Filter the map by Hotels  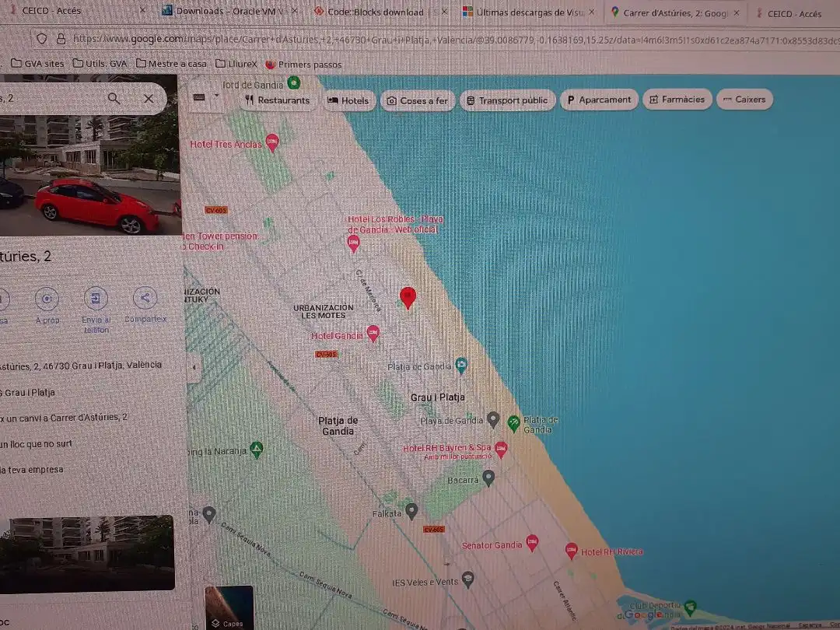click(348, 100)
